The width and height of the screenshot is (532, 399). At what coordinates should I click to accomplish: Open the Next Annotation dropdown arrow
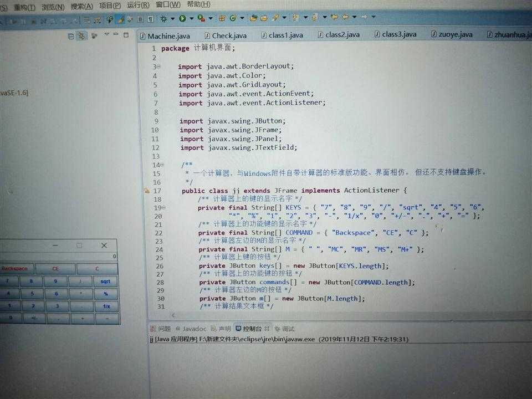pos(305,17)
